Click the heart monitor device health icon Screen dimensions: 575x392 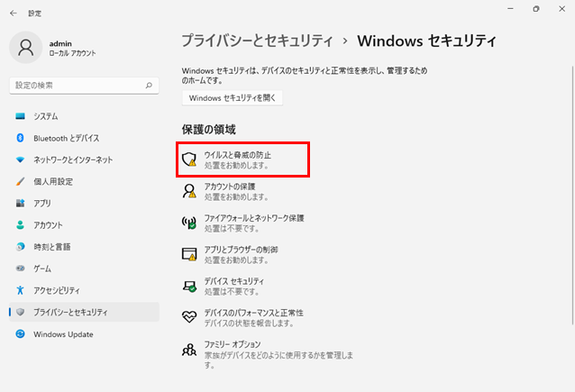pos(189,317)
